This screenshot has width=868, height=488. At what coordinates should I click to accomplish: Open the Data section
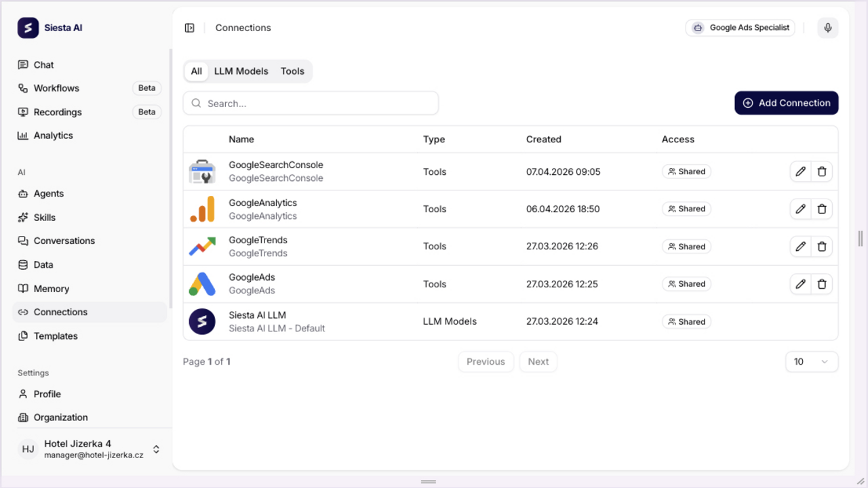click(x=90, y=265)
